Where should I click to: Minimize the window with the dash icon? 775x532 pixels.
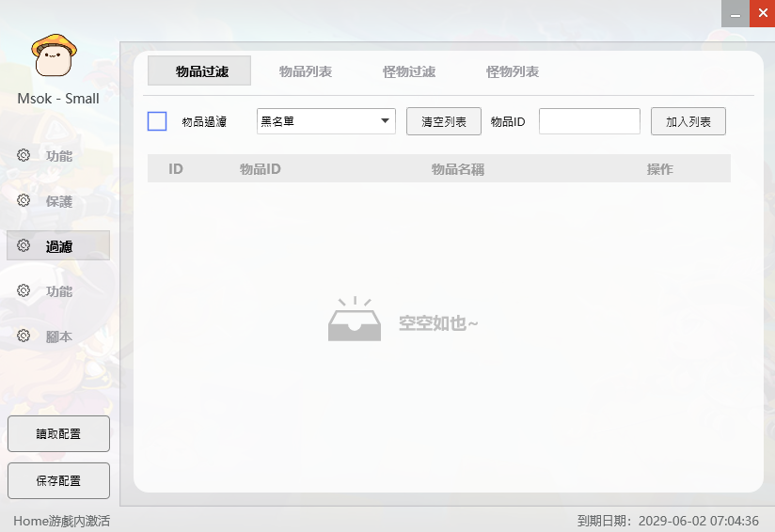[735, 13]
